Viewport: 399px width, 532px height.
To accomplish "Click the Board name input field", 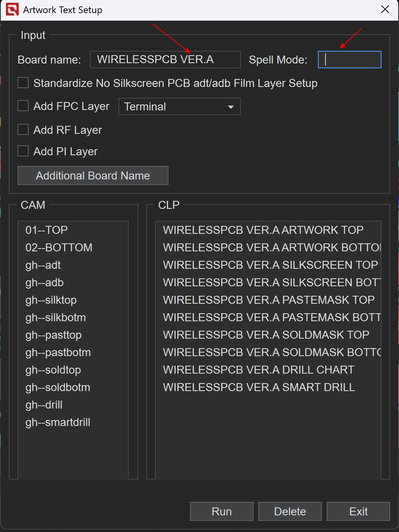I will point(165,60).
